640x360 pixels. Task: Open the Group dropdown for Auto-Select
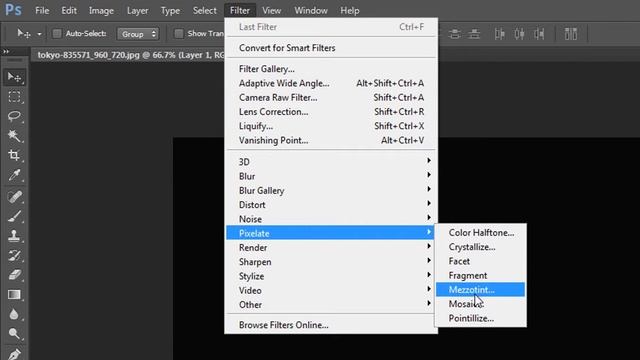(x=138, y=34)
